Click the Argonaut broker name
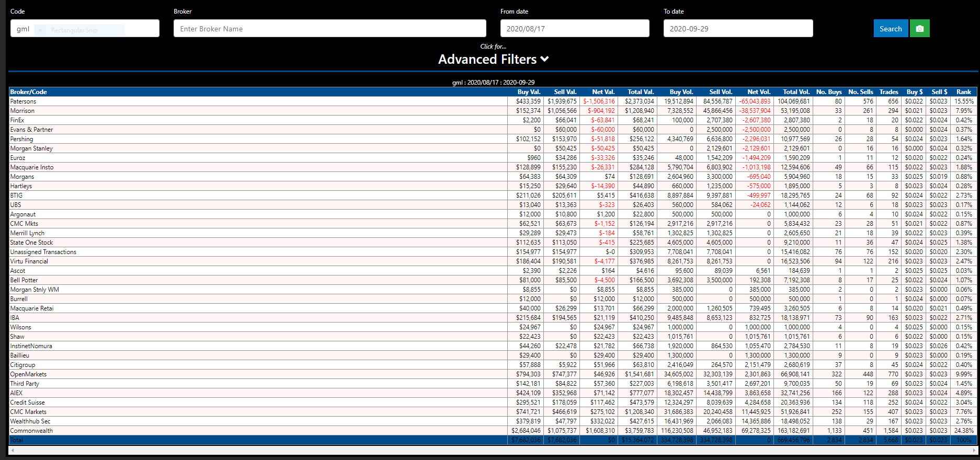 click(x=23, y=214)
